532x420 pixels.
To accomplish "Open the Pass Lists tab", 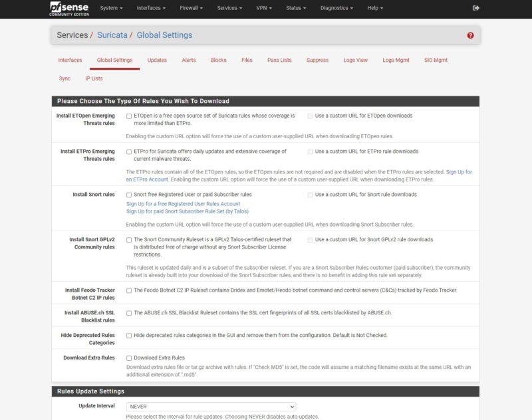I will [x=279, y=60].
